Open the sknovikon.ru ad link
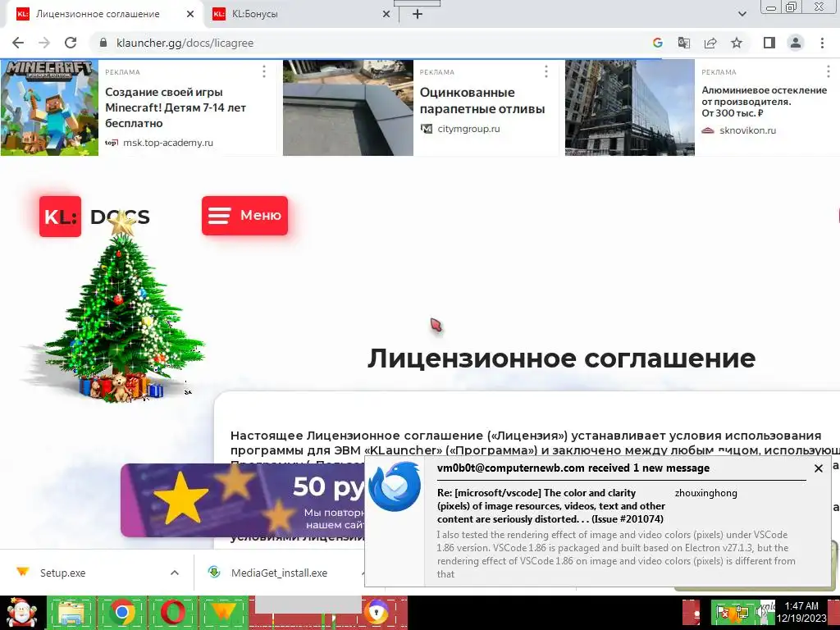The width and height of the screenshot is (840, 630). point(747,130)
